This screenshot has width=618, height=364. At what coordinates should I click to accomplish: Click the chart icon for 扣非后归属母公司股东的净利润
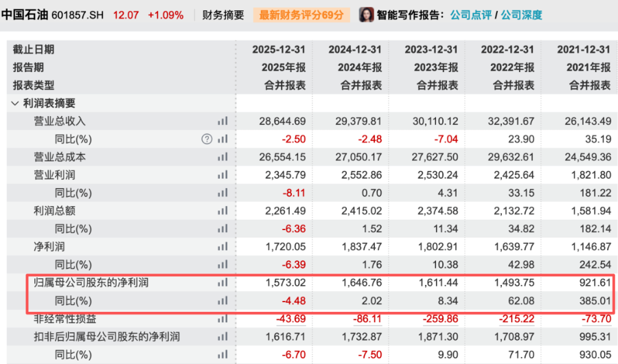click(222, 336)
